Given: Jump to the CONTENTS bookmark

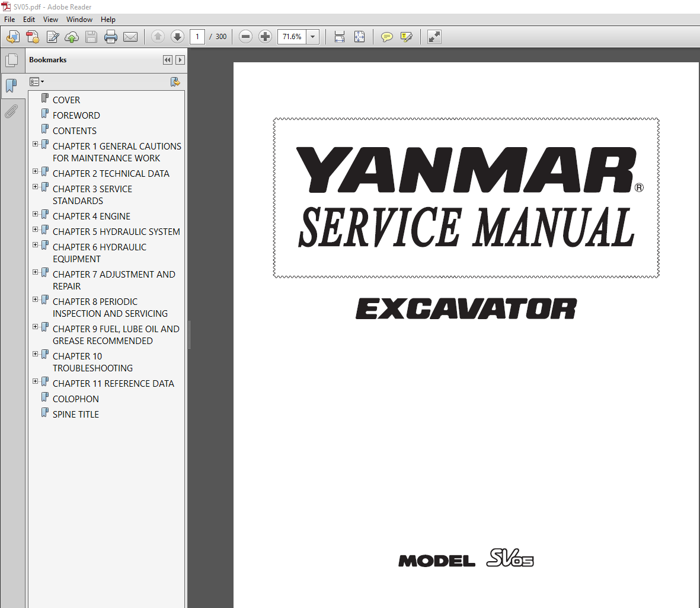Looking at the screenshot, I should point(75,131).
